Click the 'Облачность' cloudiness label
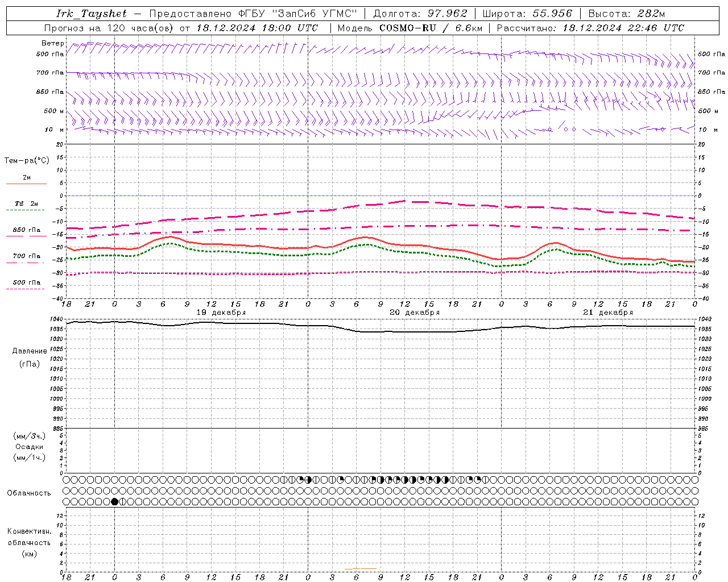Viewport: 728px width, 582px height. 29,493
